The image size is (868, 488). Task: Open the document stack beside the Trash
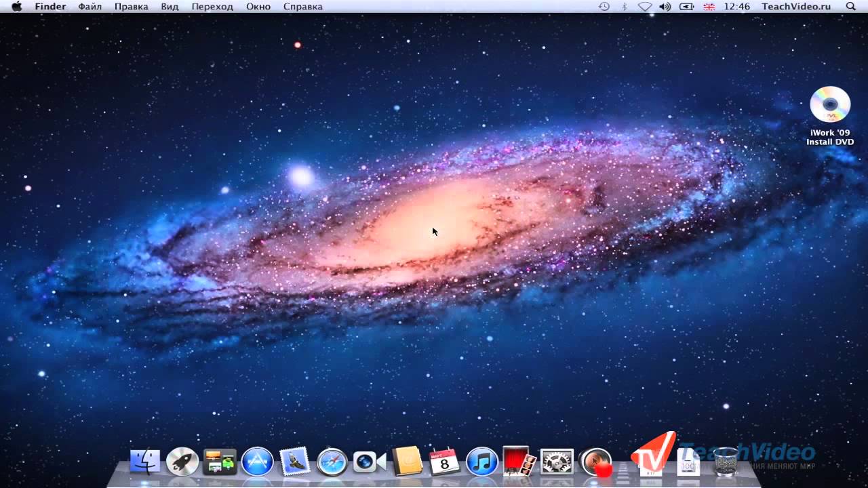(688, 463)
